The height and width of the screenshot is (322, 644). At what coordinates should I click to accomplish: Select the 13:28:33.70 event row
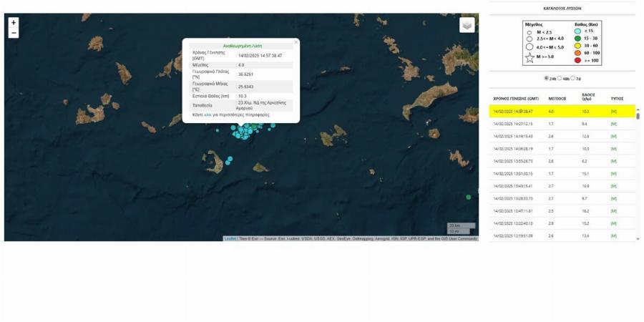(562, 199)
